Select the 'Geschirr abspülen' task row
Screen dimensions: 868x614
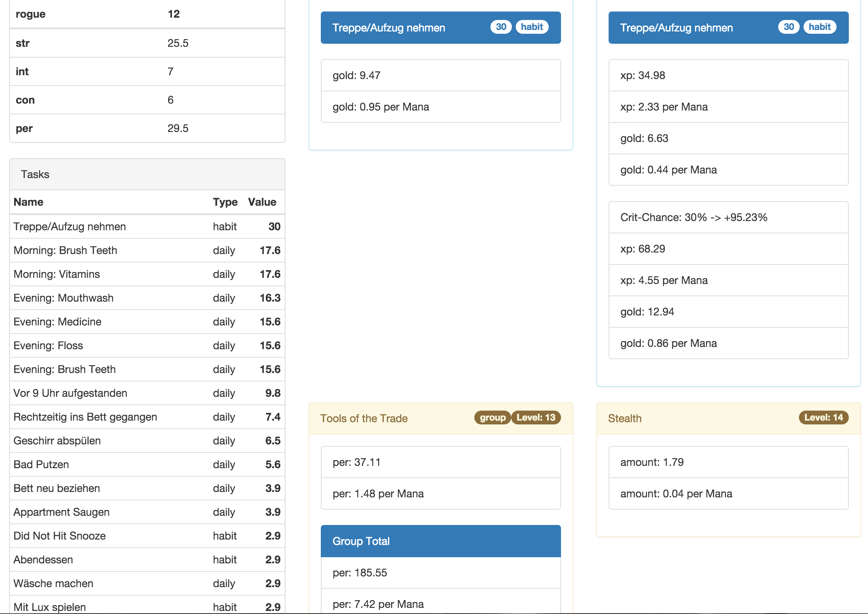(147, 441)
